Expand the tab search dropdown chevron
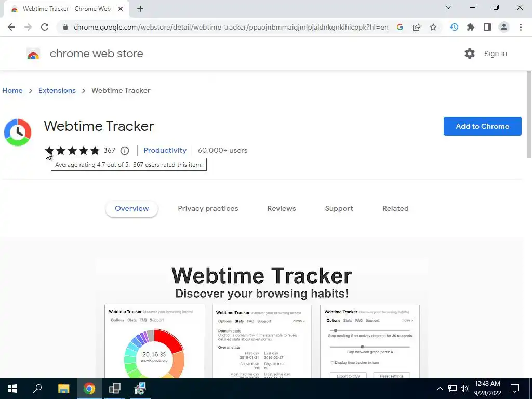 (448, 7)
